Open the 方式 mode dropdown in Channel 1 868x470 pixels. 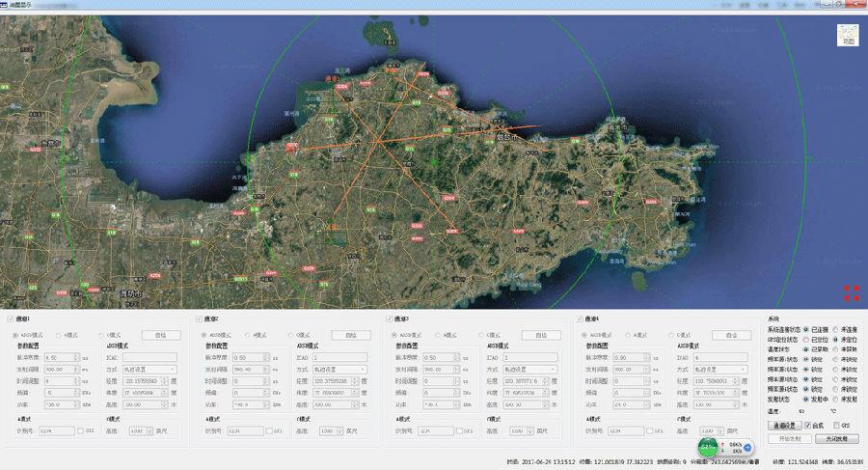149,369
